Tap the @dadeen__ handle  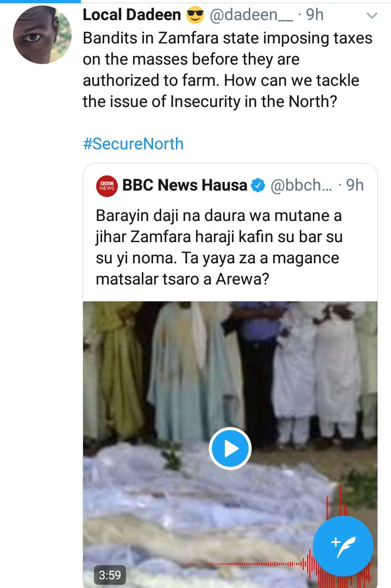250,15
